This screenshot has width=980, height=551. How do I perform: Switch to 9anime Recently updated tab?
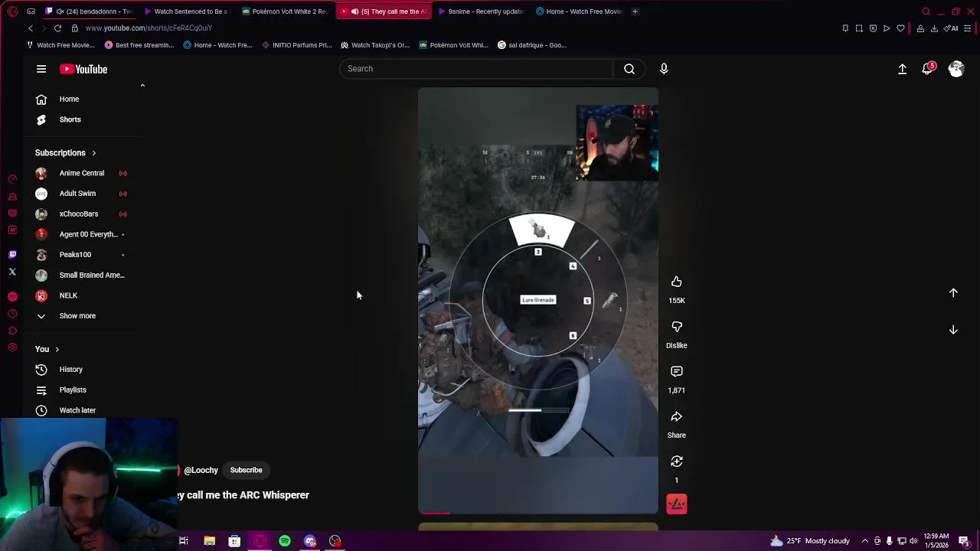pyautogui.click(x=480, y=11)
